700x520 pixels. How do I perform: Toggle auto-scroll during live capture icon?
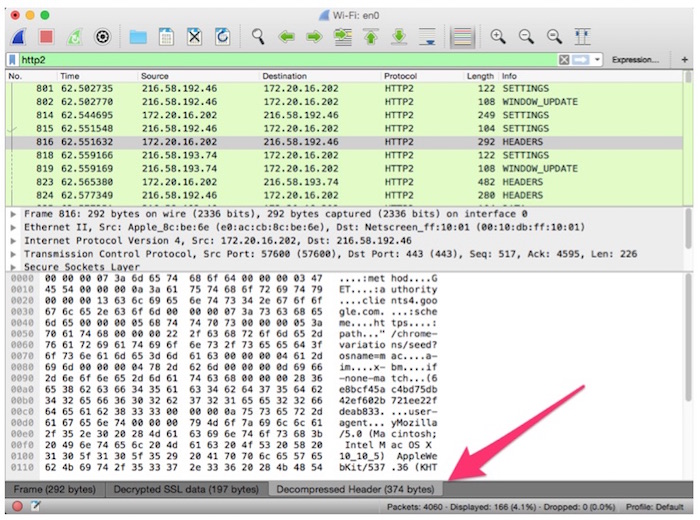pos(427,37)
